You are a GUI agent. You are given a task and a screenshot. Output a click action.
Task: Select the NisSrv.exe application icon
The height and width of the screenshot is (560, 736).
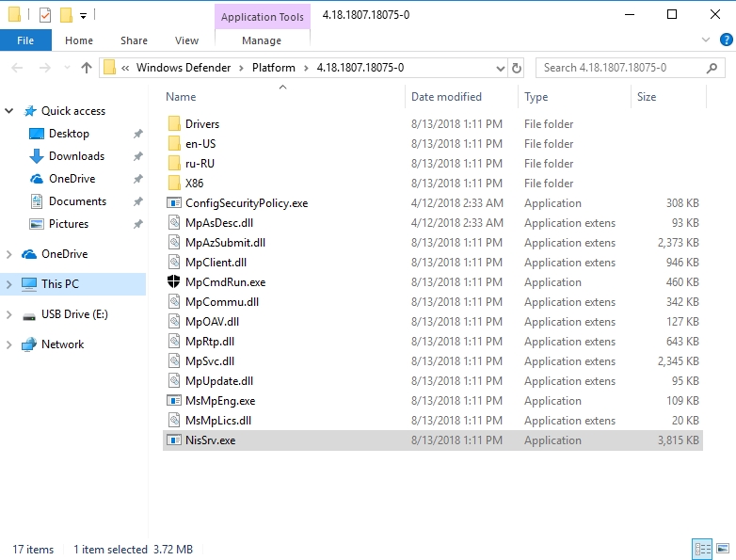click(174, 440)
